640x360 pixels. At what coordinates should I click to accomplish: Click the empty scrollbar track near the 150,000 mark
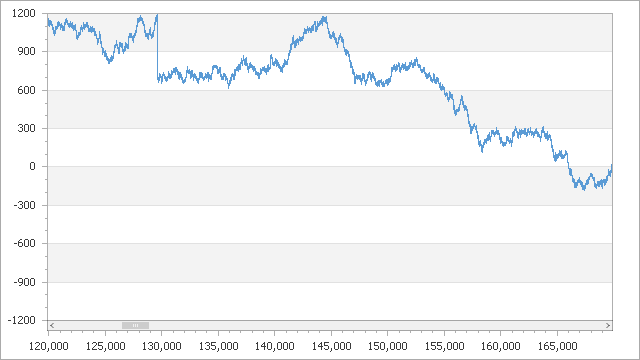coord(388,325)
